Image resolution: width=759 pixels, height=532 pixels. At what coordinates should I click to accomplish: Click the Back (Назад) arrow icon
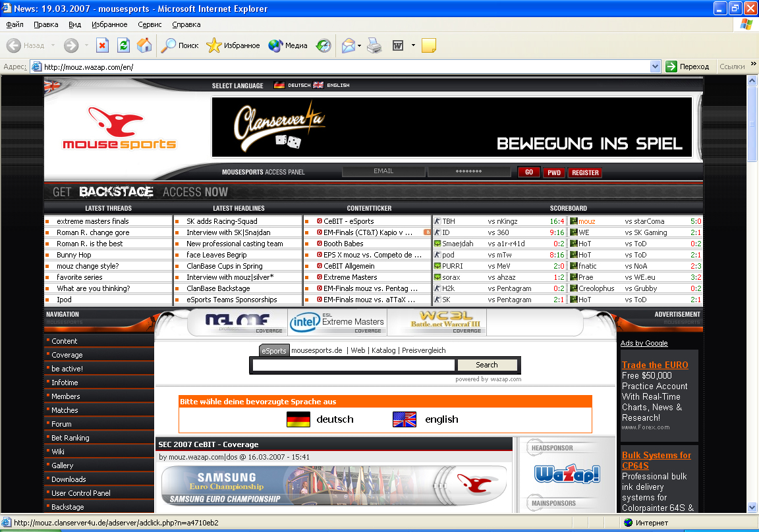pyautogui.click(x=14, y=45)
